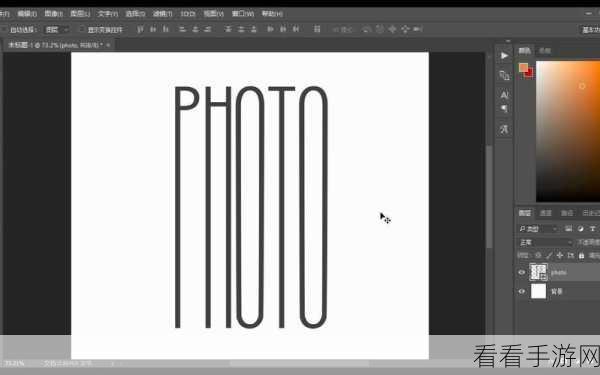Image resolution: width=600 pixels, height=375 pixels.
Task: Select the 3D slide mode icon
Action: pyautogui.click(x=405, y=29)
